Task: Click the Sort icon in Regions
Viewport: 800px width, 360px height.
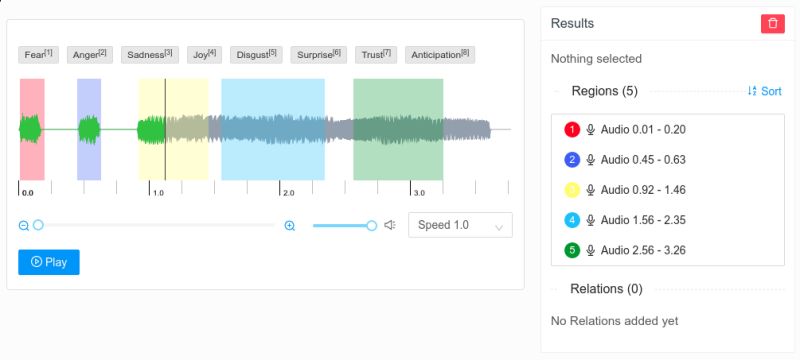Action: click(x=752, y=91)
